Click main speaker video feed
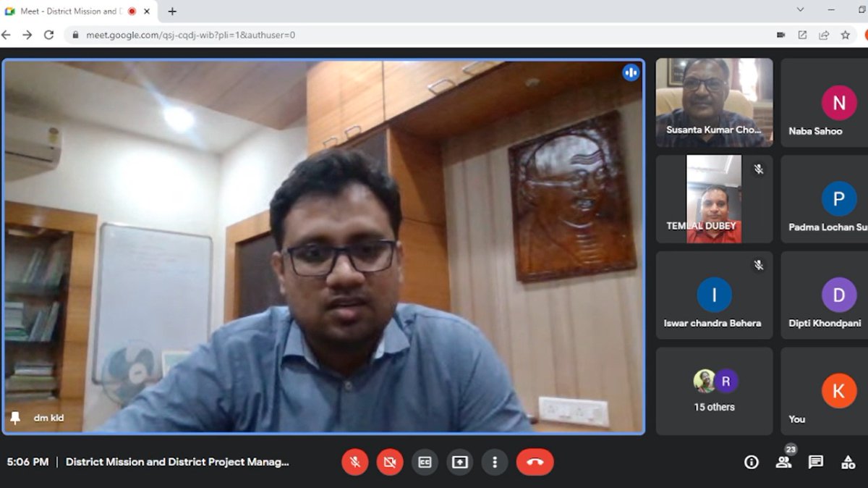 [323, 247]
